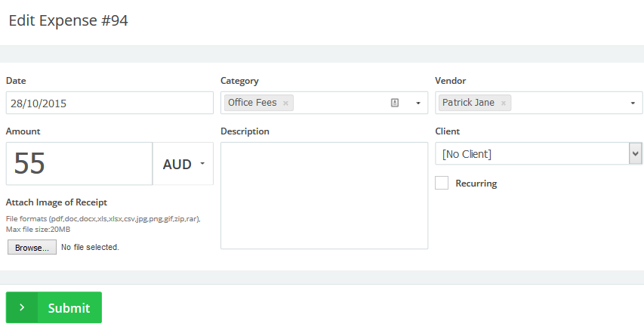Image resolution: width=644 pixels, height=324 pixels.
Task: Click the arrow icon on the Submit button
Action: pyautogui.click(x=22, y=307)
